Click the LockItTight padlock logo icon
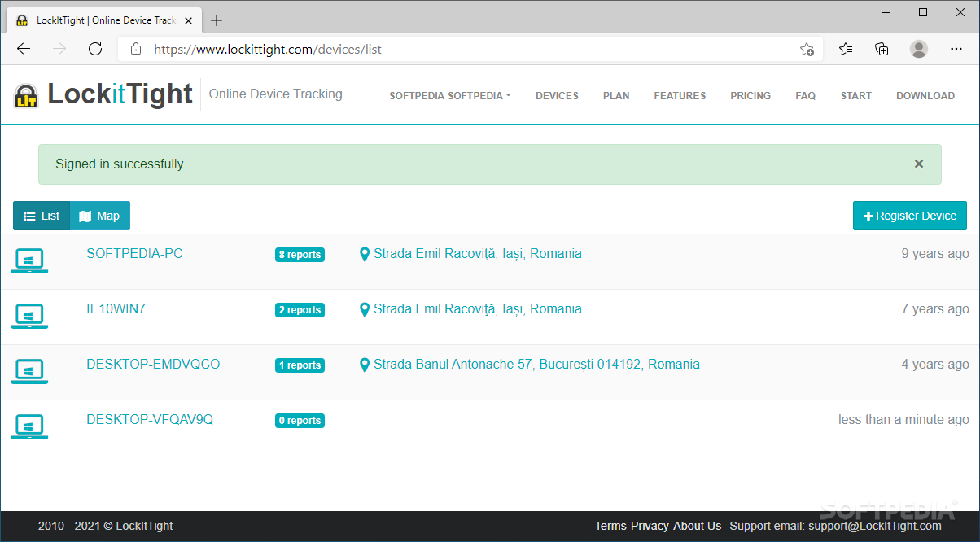 point(26,96)
